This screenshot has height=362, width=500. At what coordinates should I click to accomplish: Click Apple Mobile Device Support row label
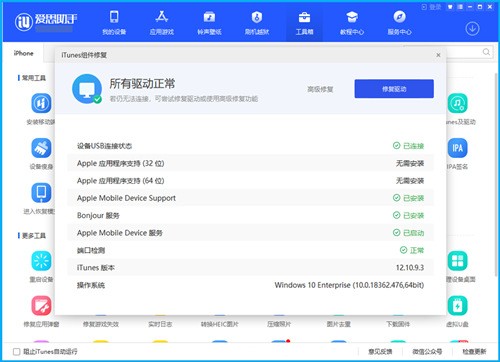pyautogui.click(x=126, y=198)
